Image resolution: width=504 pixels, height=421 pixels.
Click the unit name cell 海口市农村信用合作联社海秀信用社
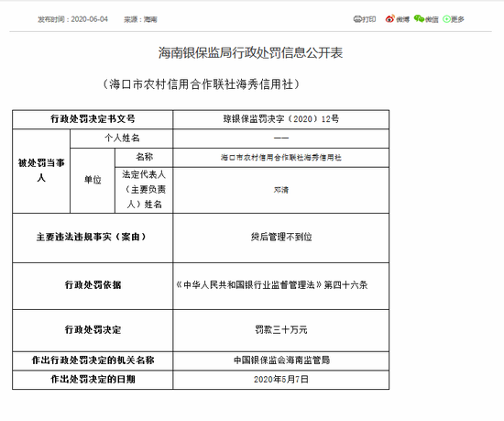point(281,158)
